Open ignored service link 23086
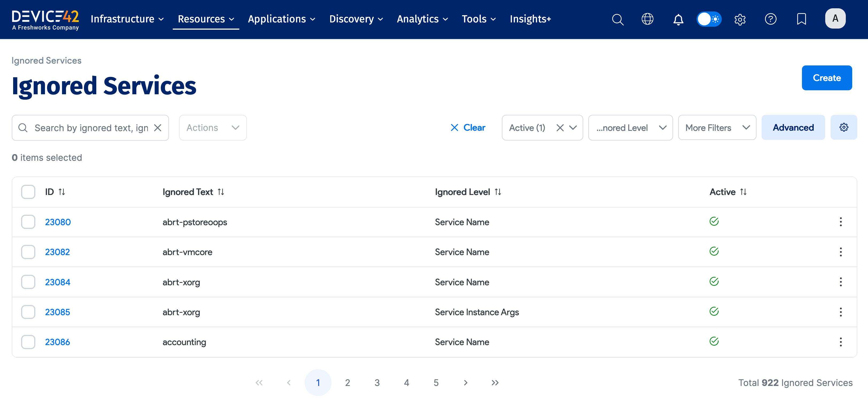868x414 pixels. tap(57, 342)
